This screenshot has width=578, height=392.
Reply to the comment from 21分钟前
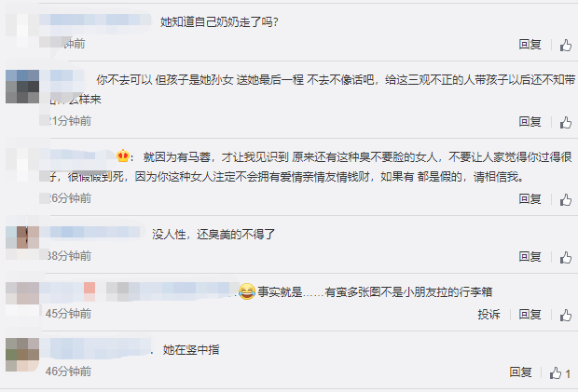(x=530, y=121)
